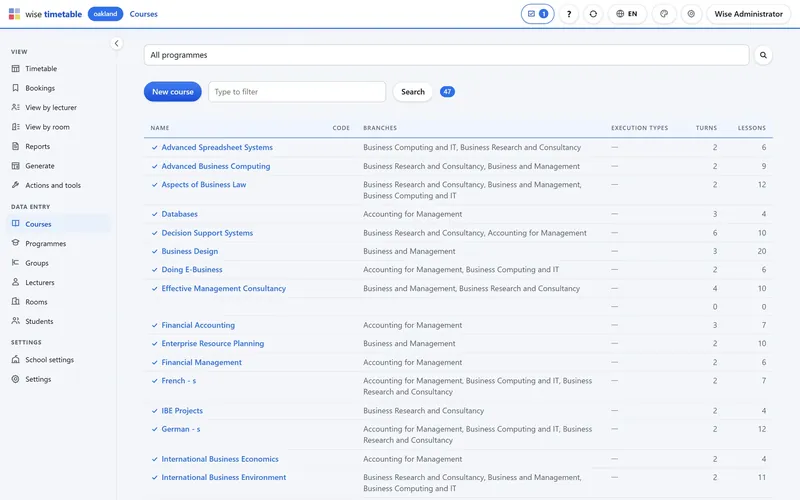Open the Databases course

point(179,214)
